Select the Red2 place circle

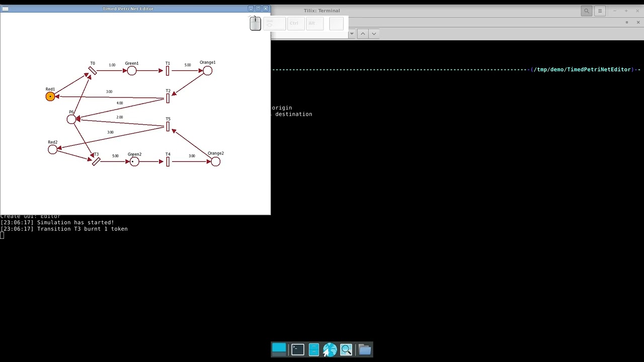[53, 149]
